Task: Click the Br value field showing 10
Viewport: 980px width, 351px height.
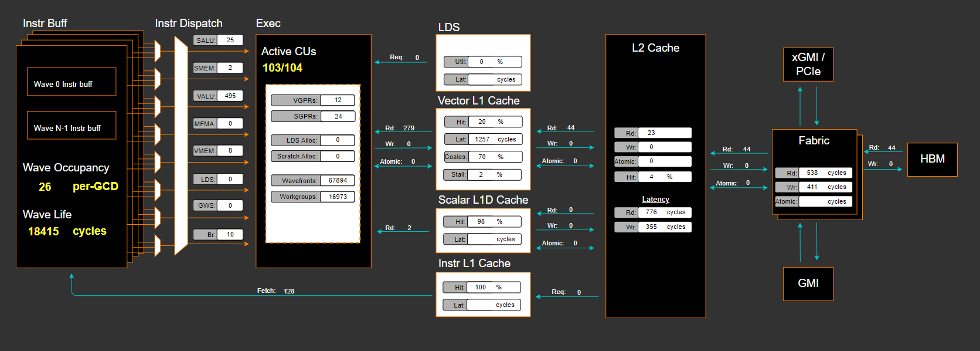Action: (230, 235)
